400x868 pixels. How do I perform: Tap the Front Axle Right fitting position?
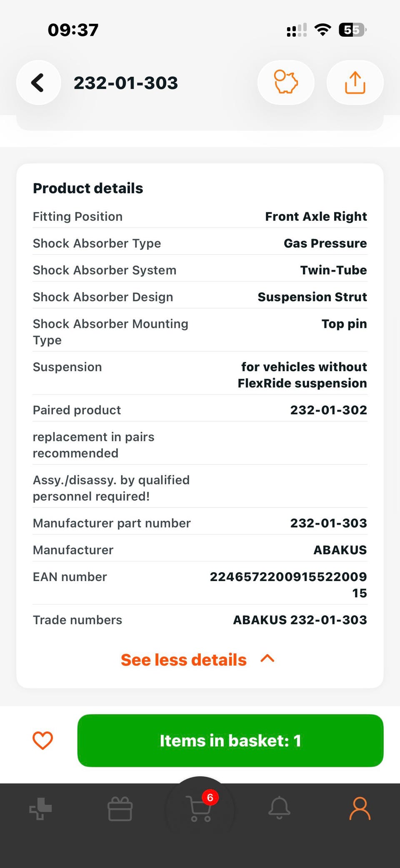pyautogui.click(x=316, y=216)
